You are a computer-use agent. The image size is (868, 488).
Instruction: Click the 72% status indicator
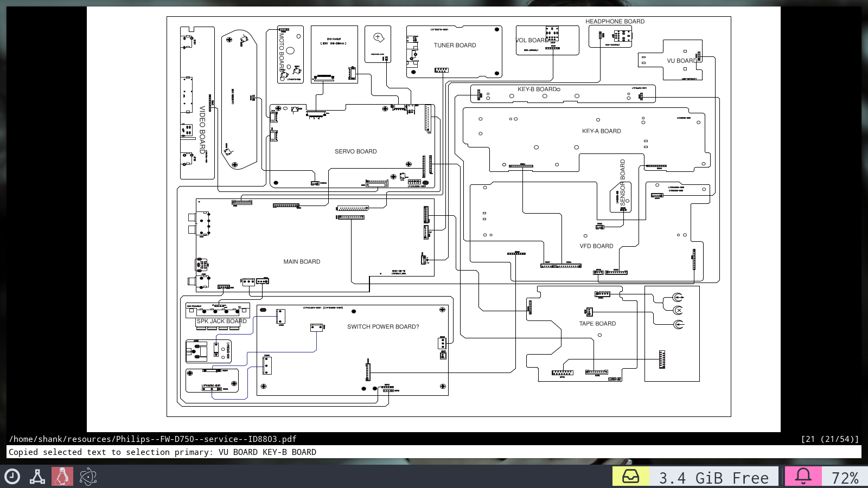[x=845, y=477]
